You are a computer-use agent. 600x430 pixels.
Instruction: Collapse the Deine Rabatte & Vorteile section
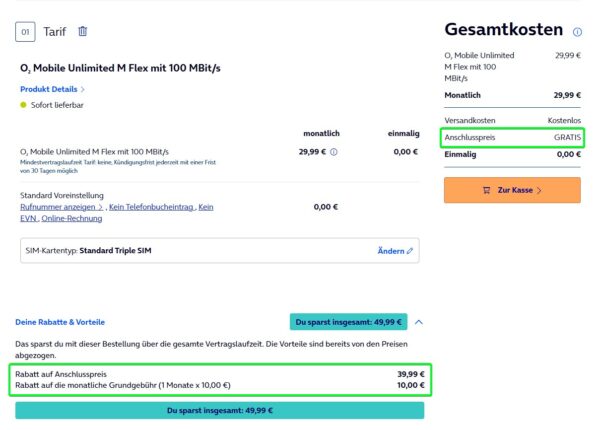[419, 322]
